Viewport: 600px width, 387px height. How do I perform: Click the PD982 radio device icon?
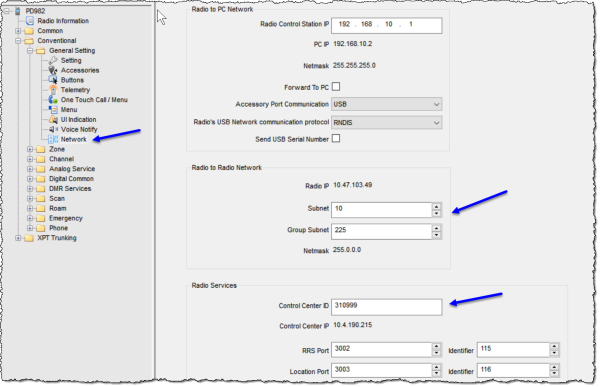click(x=18, y=11)
